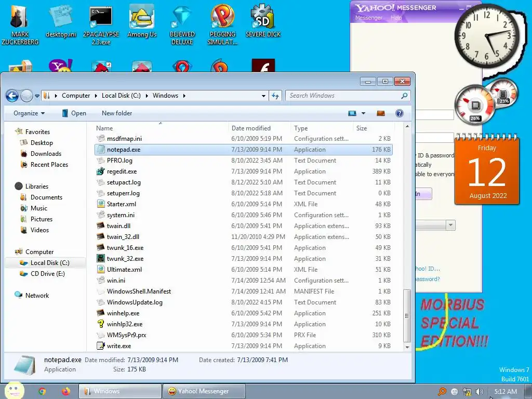Switch to Yahoo! Messenger taskbar button
This screenshot has height=399, width=532.
tap(204, 391)
